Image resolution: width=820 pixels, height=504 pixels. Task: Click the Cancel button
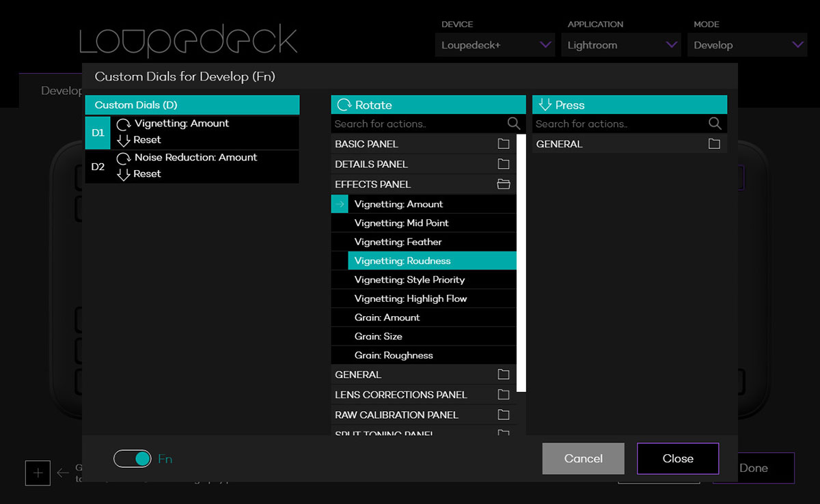click(x=584, y=459)
